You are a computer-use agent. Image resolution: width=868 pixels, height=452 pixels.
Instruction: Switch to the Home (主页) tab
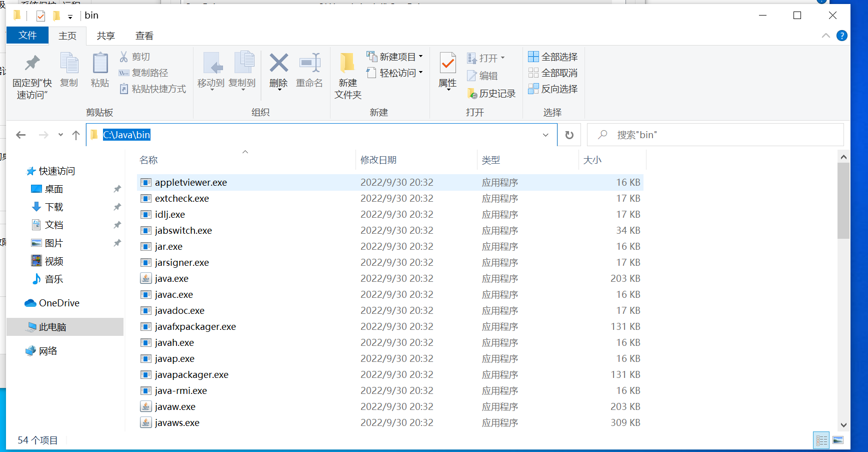click(67, 36)
